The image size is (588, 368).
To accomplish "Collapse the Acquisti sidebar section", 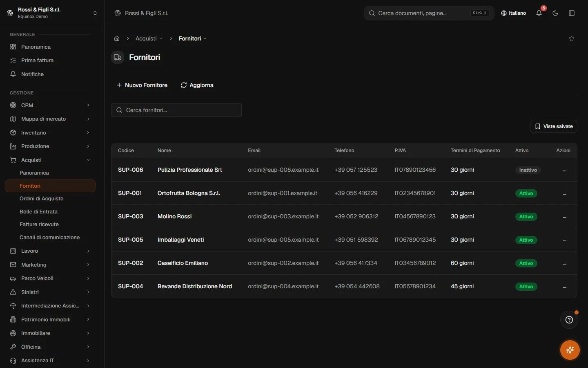I will pyautogui.click(x=50, y=160).
